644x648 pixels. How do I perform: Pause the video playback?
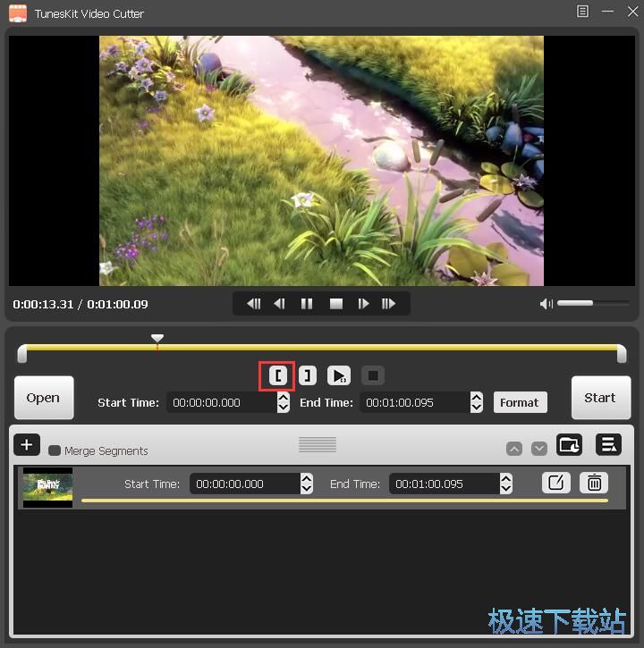[307, 304]
